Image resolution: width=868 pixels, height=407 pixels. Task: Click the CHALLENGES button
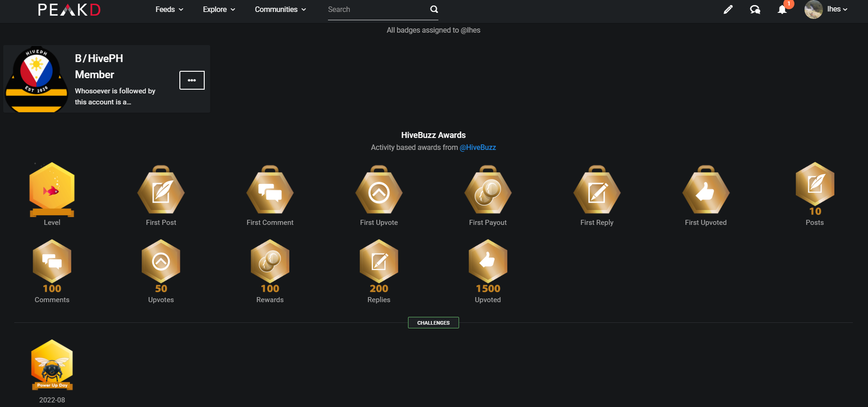(x=433, y=323)
